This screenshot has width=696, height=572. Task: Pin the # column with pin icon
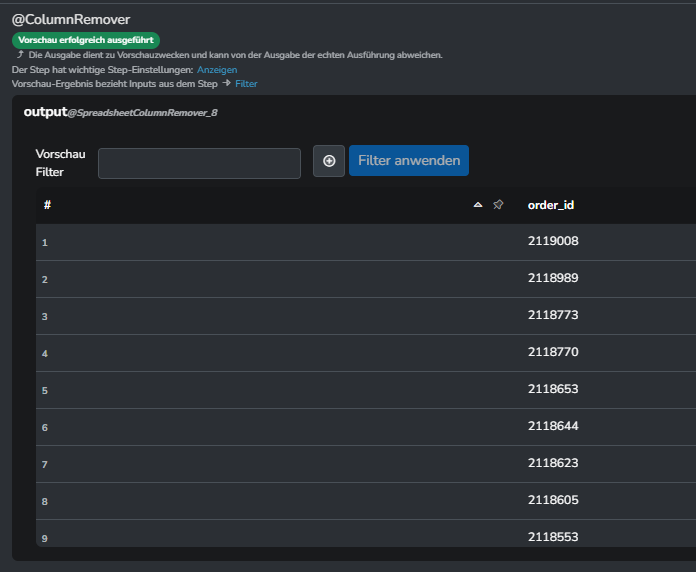498,205
